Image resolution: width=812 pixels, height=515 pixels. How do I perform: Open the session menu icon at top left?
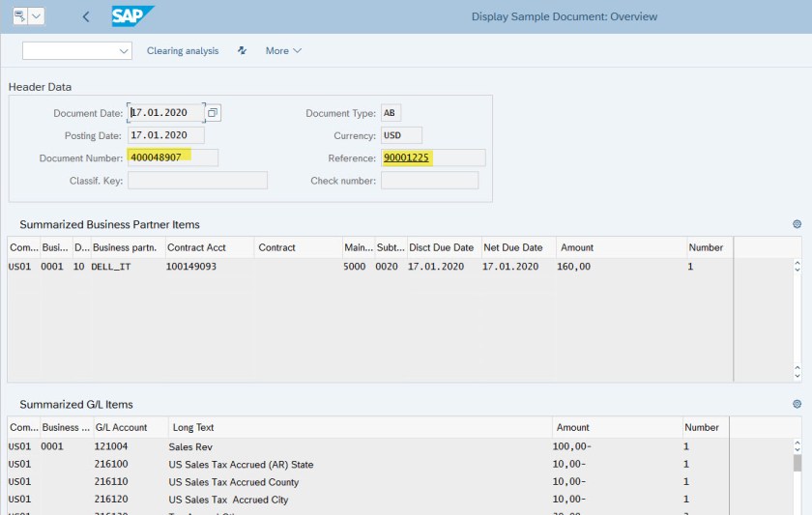click(19, 16)
